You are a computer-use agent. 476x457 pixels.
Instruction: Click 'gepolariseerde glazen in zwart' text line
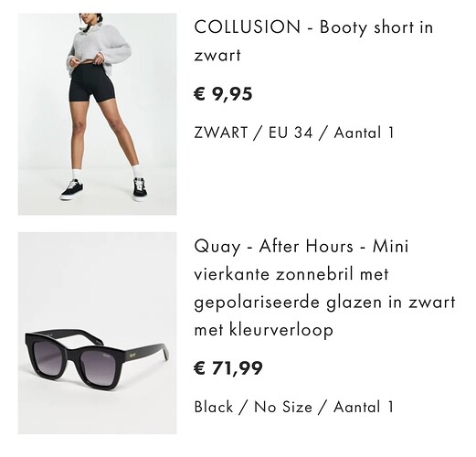pos(324,303)
